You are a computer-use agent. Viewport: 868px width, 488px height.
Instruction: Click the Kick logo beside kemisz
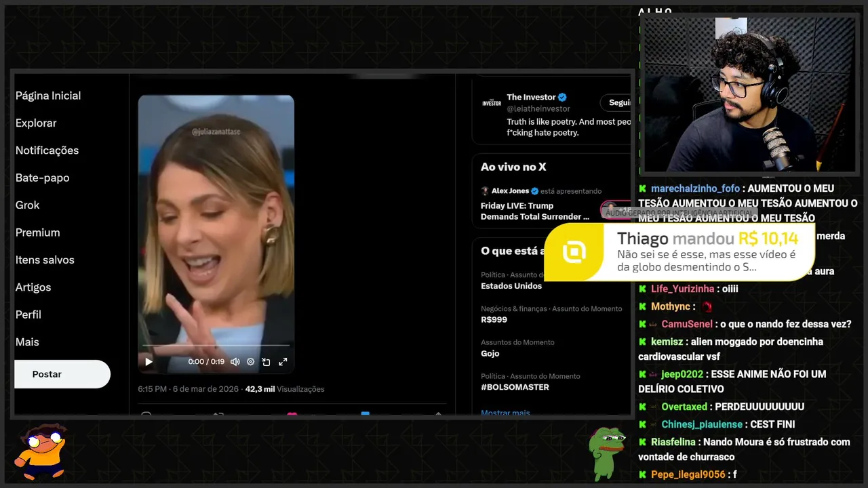(642, 342)
